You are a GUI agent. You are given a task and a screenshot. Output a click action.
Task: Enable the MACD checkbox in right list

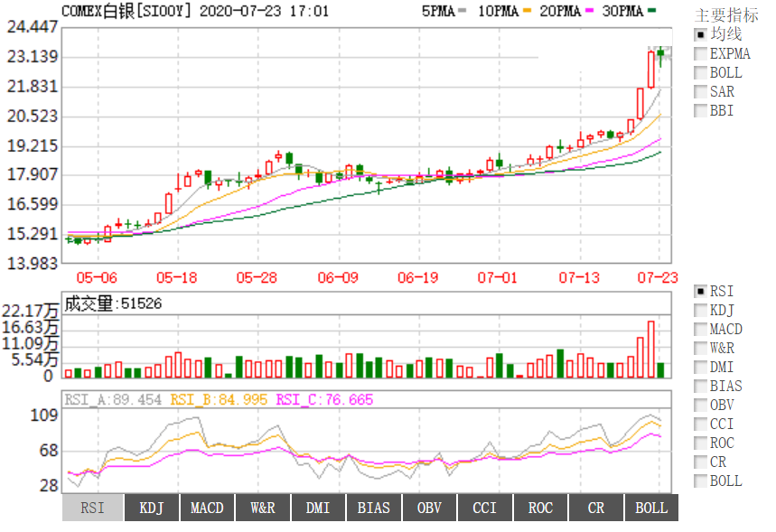[x=700, y=329]
